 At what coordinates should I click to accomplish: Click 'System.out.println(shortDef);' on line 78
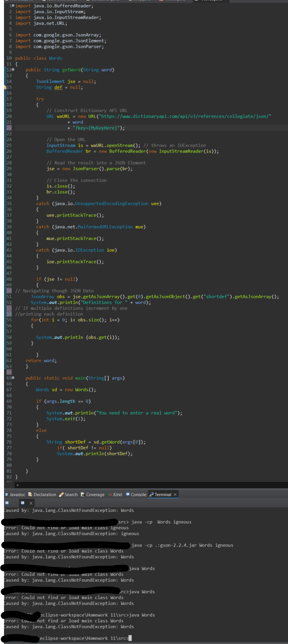(x=95, y=454)
